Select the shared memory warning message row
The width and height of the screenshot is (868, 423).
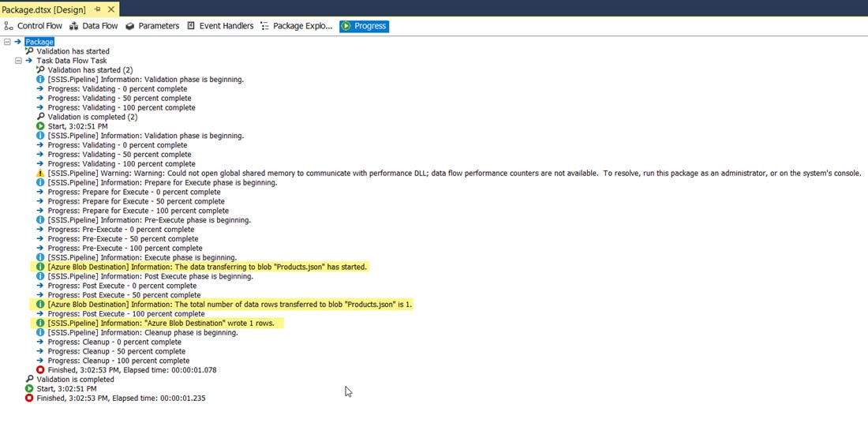pyautogui.click(x=455, y=174)
